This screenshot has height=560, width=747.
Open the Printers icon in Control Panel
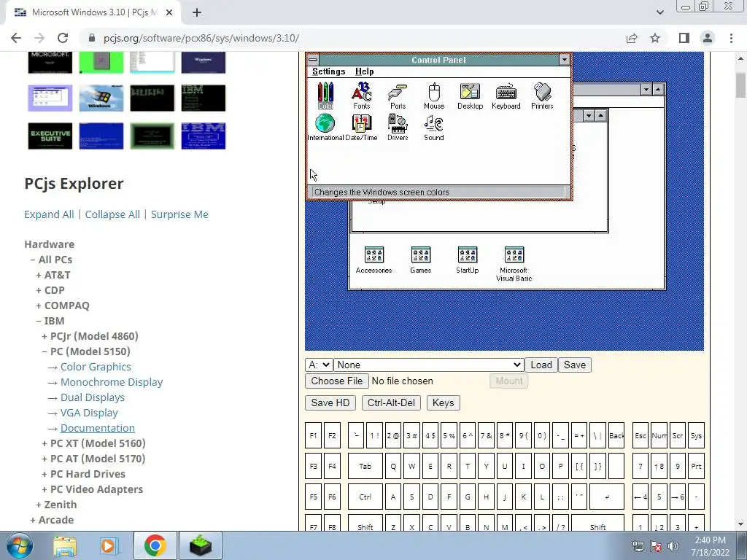click(x=542, y=96)
